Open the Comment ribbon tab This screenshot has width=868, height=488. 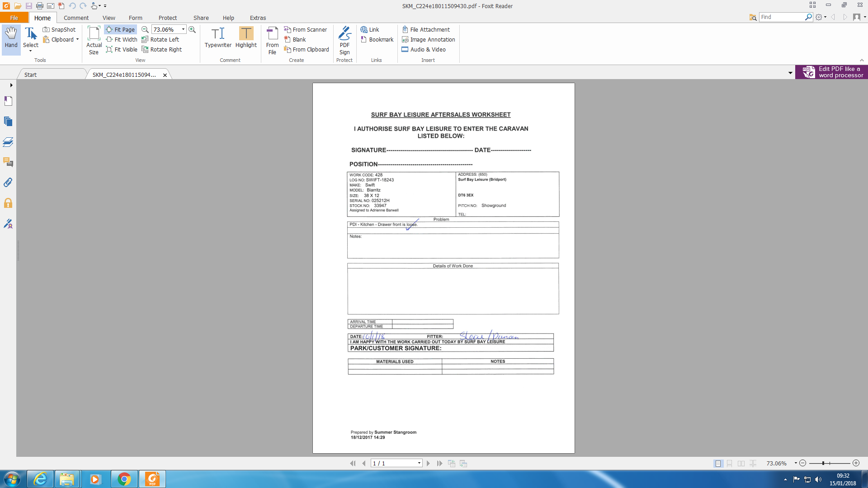coord(76,18)
